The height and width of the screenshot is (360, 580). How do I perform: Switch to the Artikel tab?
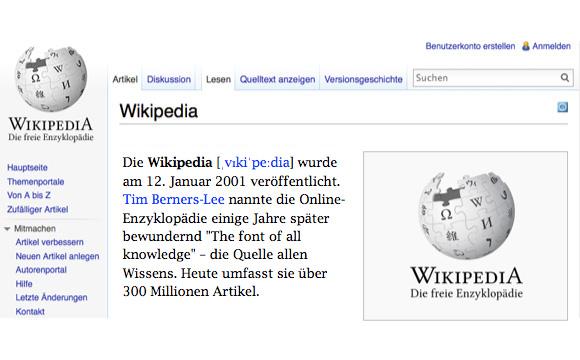125,79
